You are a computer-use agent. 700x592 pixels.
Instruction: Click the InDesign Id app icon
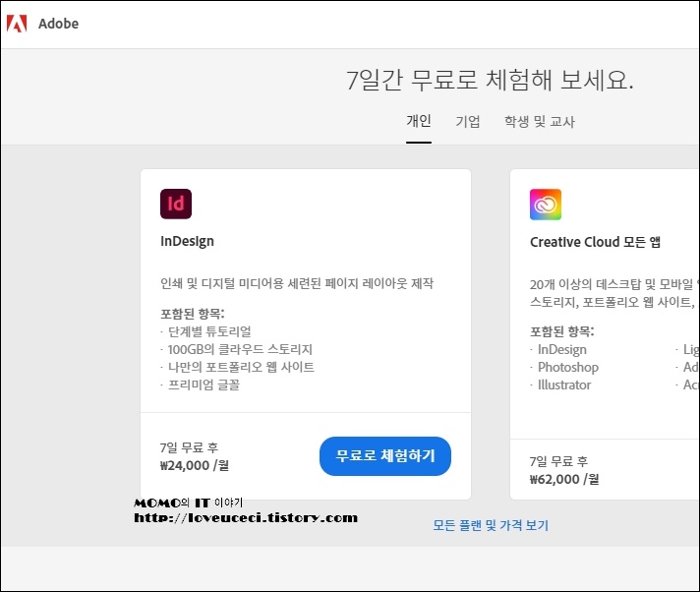point(176,204)
